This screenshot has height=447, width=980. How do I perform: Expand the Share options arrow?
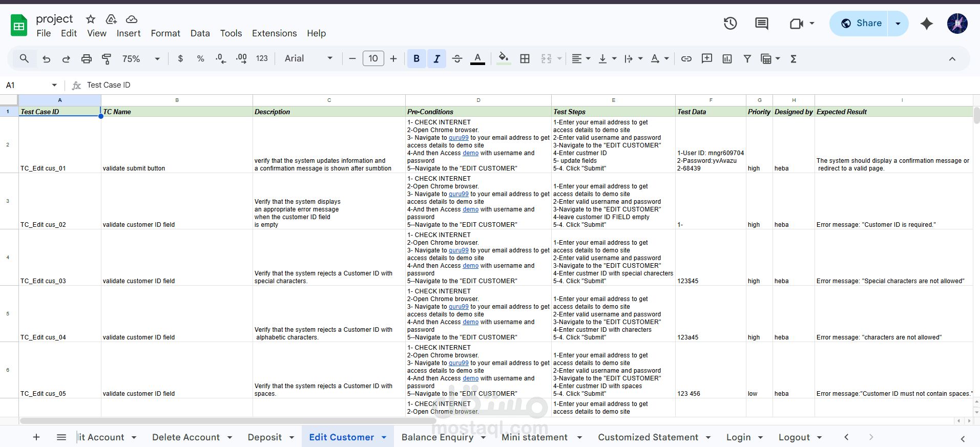(x=898, y=24)
